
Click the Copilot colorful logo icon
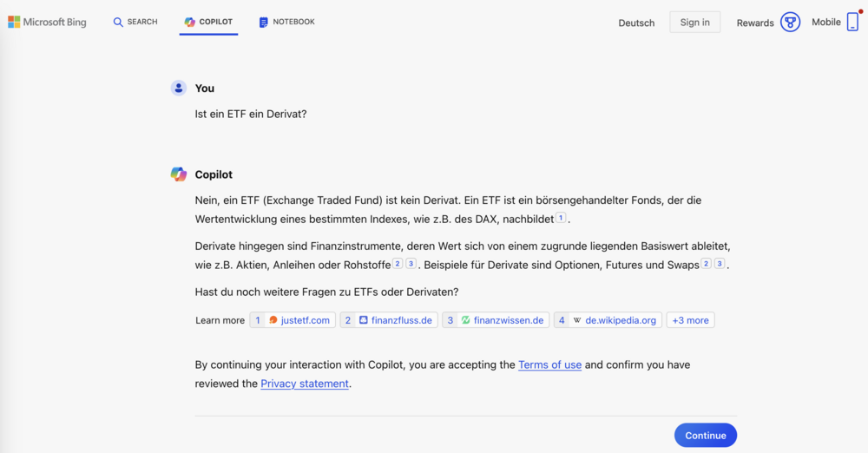coord(190,23)
